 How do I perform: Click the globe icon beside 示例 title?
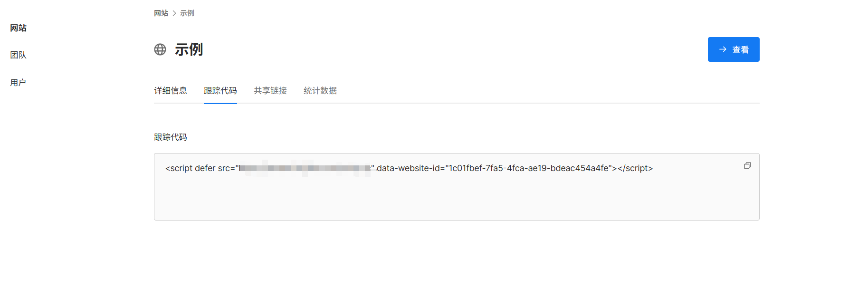(x=160, y=49)
